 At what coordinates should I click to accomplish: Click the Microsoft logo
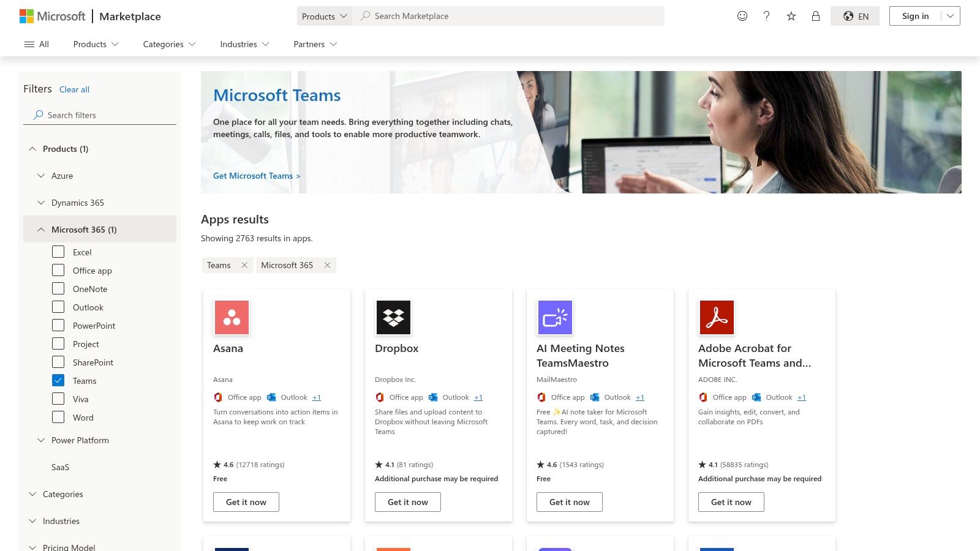click(52, 16)
